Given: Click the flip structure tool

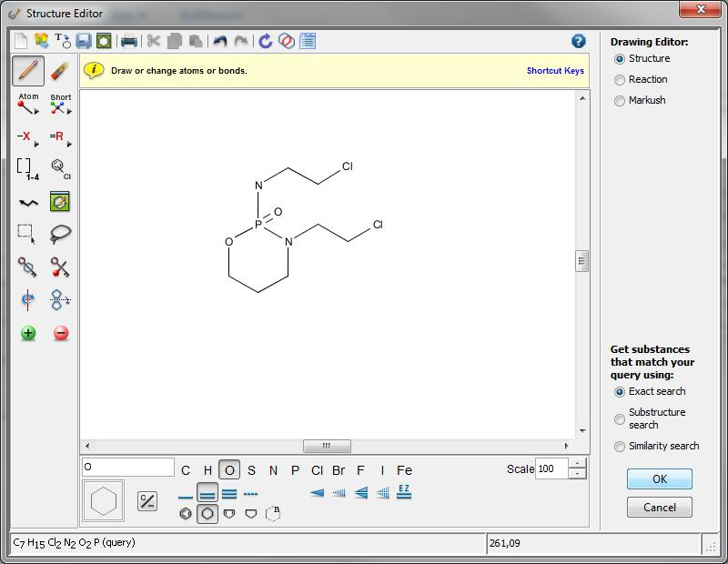Looking at the screenshot, I should [60, 300].
